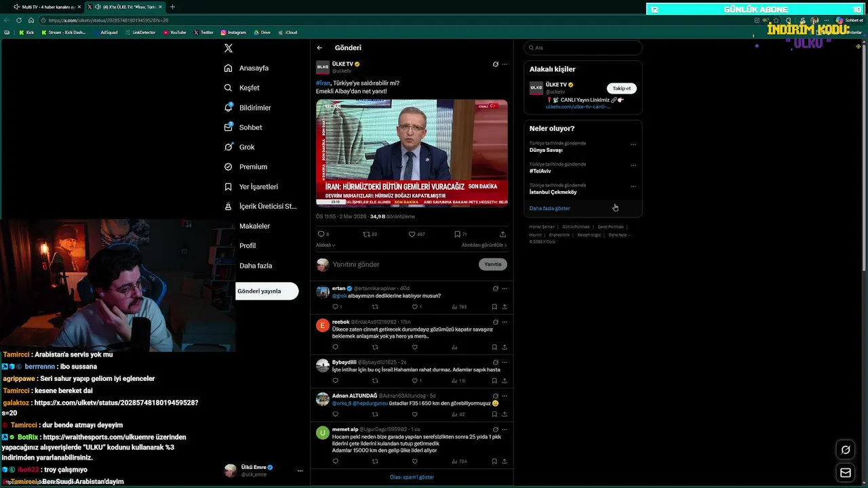
Task: Open more options on ertan's reply
Action: tap(505, 289)
